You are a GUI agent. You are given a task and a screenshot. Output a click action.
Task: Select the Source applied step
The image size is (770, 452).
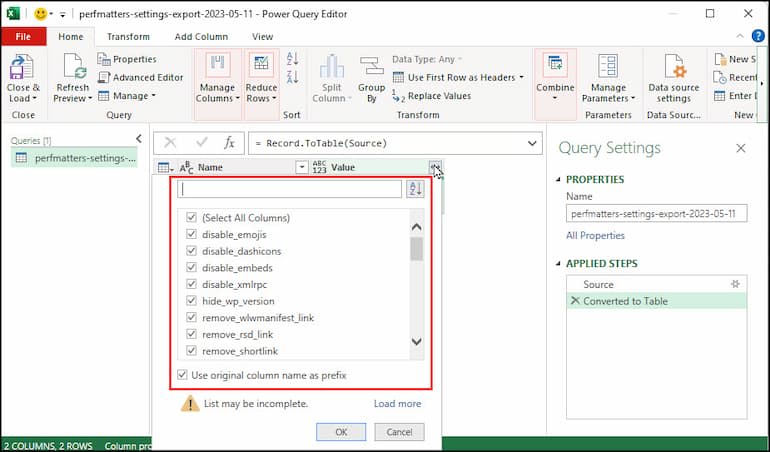click(x=656, y=284)
